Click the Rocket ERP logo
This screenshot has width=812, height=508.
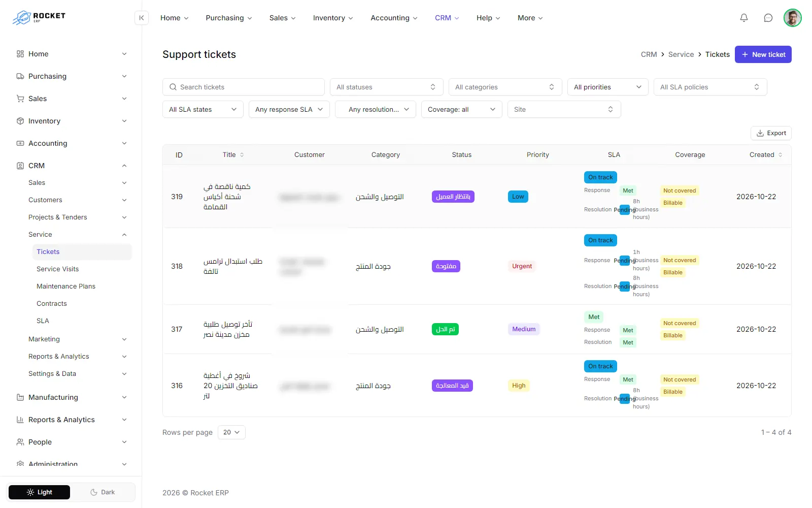coord(39,17)
